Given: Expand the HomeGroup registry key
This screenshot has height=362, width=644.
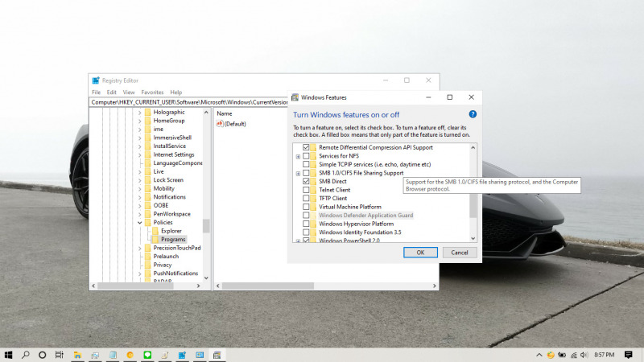Looking at the screenshot, I should tap(139, 121).
